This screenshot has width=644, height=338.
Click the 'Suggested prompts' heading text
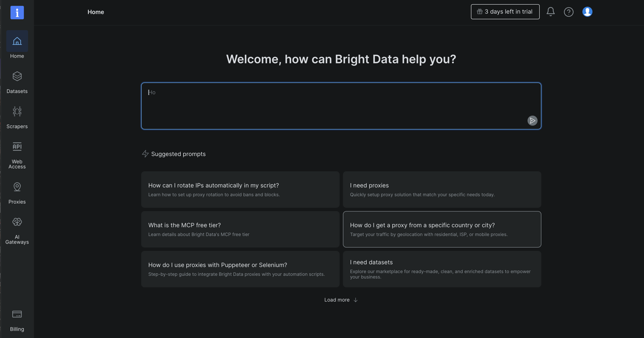click(178, 154)
